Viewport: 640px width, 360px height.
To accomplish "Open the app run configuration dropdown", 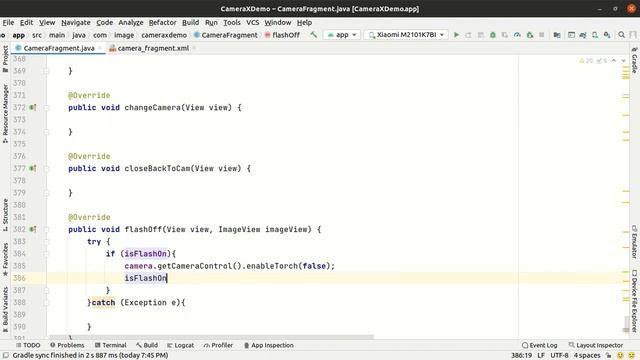I will point(342,35).
